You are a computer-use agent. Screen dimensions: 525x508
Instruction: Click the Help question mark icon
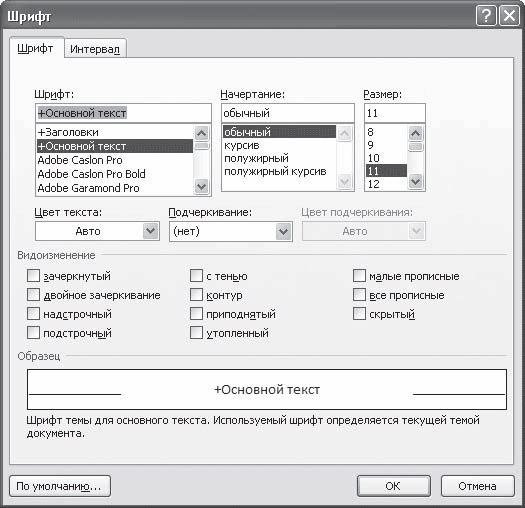pos(485,16)
